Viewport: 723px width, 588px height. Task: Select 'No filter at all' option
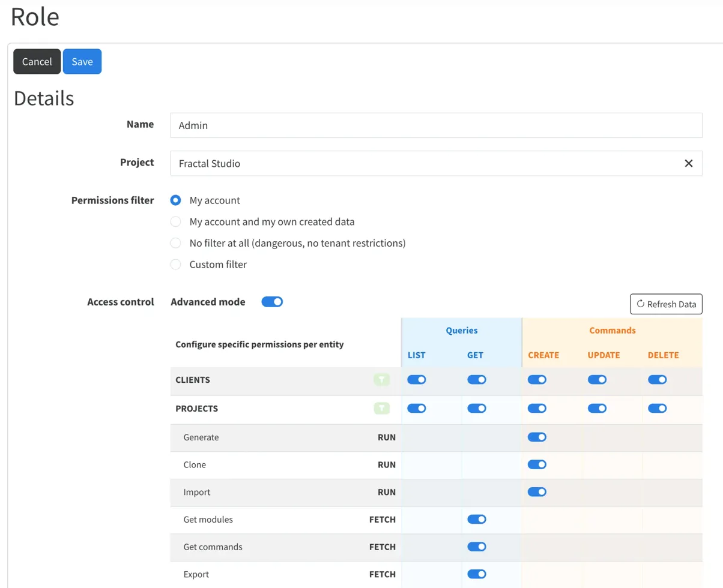[x=176, y=243]
